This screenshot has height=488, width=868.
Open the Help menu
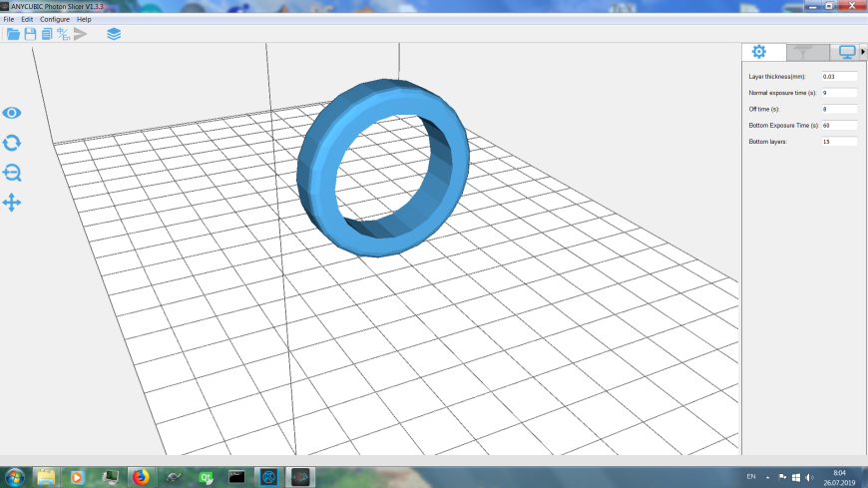84,19
